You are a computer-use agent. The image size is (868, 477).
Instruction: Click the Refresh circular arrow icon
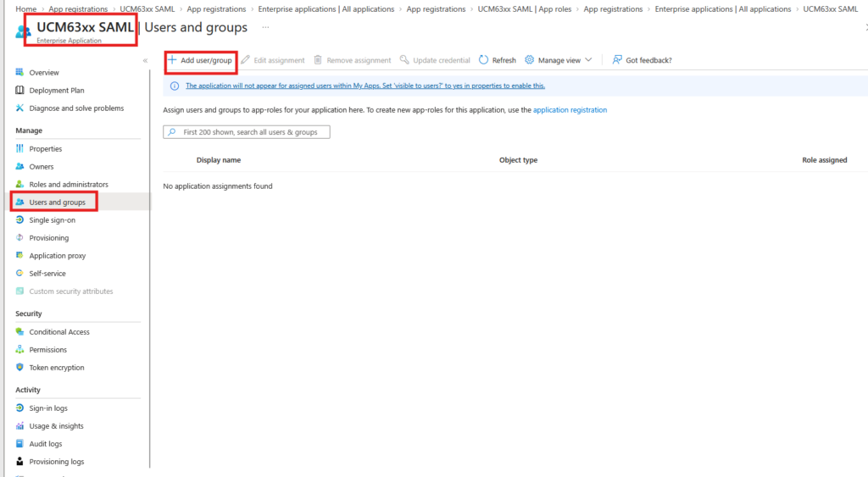484,60
